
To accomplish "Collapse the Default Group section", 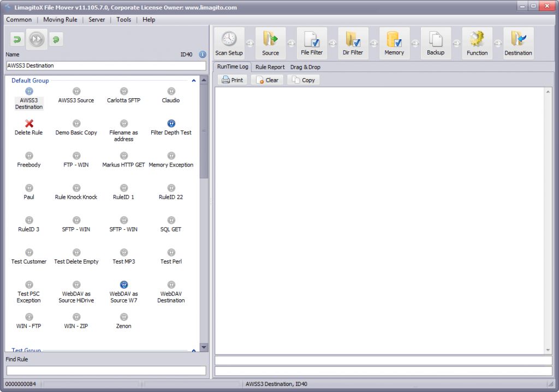I will 193,80.
